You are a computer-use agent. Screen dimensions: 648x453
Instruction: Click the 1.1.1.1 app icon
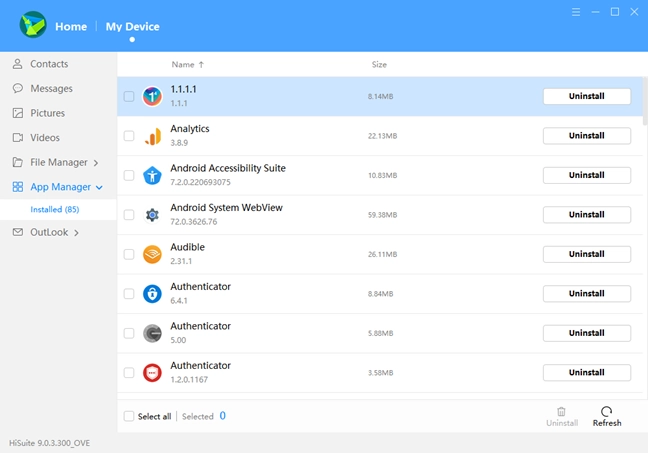click(x=152, y=96)
